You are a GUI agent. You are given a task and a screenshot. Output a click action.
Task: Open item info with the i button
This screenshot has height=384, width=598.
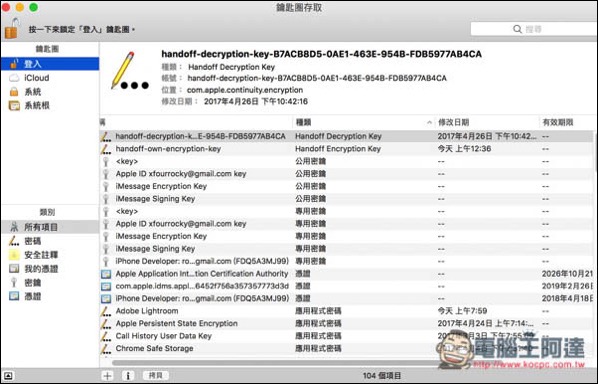[128, 376]
